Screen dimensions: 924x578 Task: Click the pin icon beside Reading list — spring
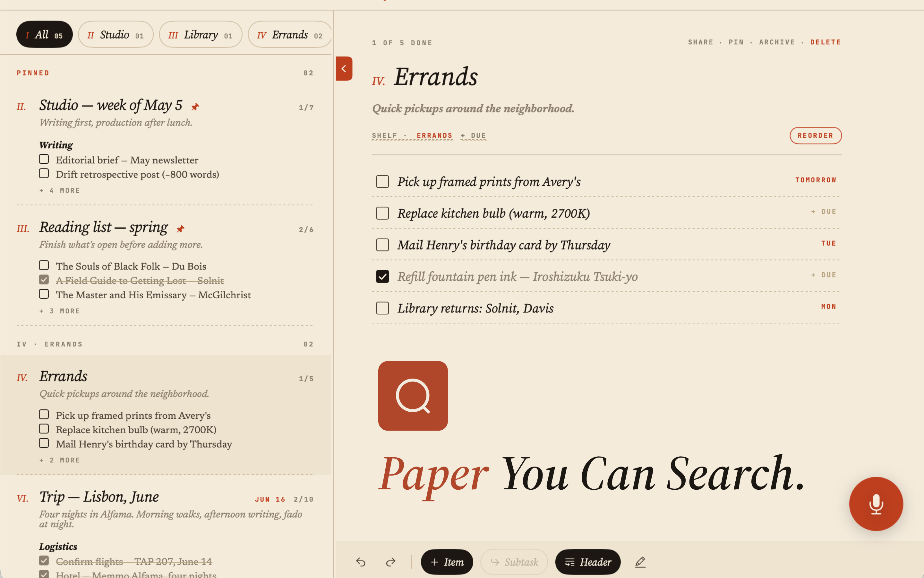180,229
